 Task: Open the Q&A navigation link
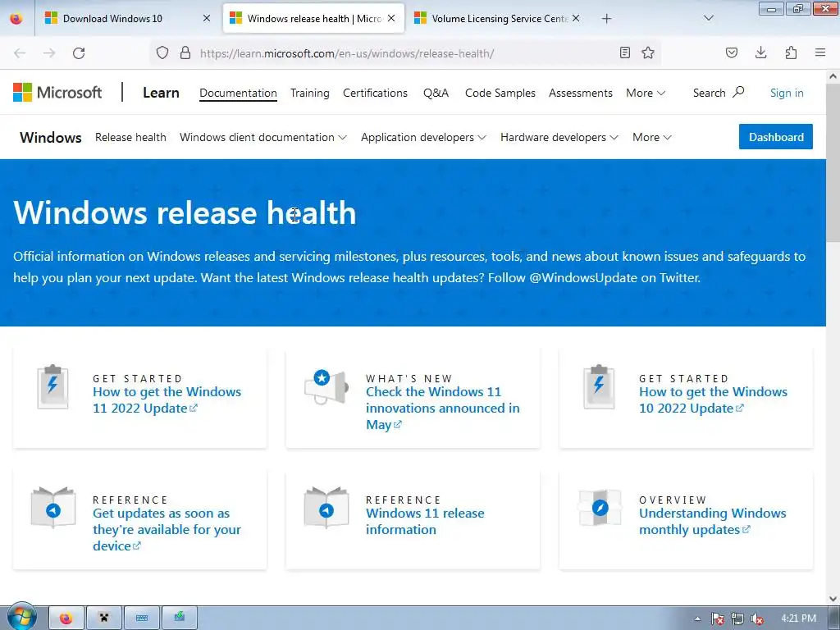coord(436,94)
